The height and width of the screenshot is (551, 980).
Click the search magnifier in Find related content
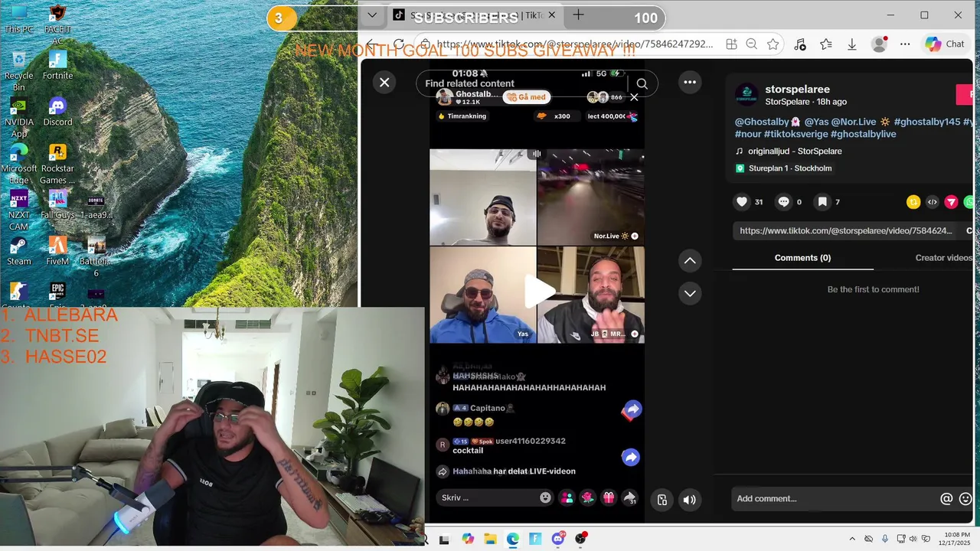click(642, 83)
